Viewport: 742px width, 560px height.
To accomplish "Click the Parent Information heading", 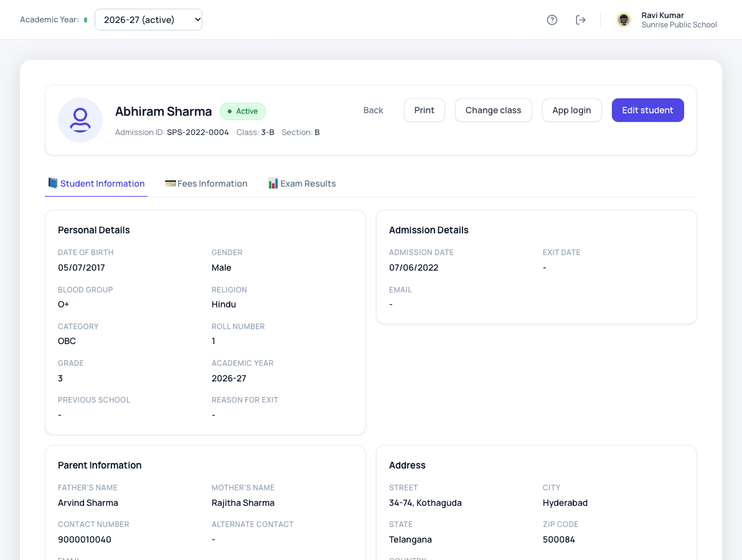I will coord(100,465).
